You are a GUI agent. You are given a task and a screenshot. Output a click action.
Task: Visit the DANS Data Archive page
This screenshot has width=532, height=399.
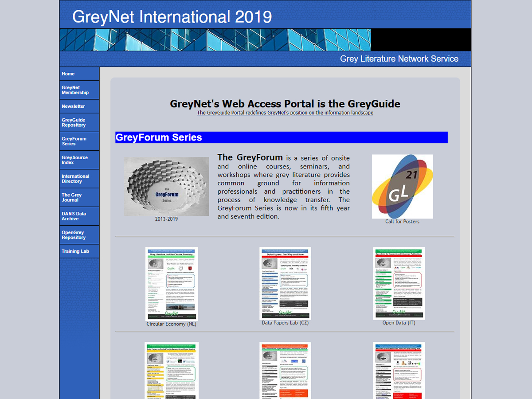[74, 216]
